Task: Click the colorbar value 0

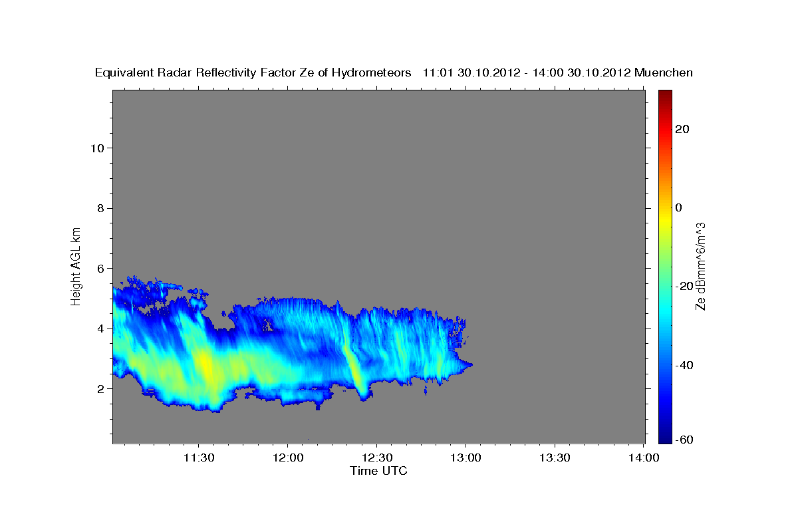Action: (679, 207)
